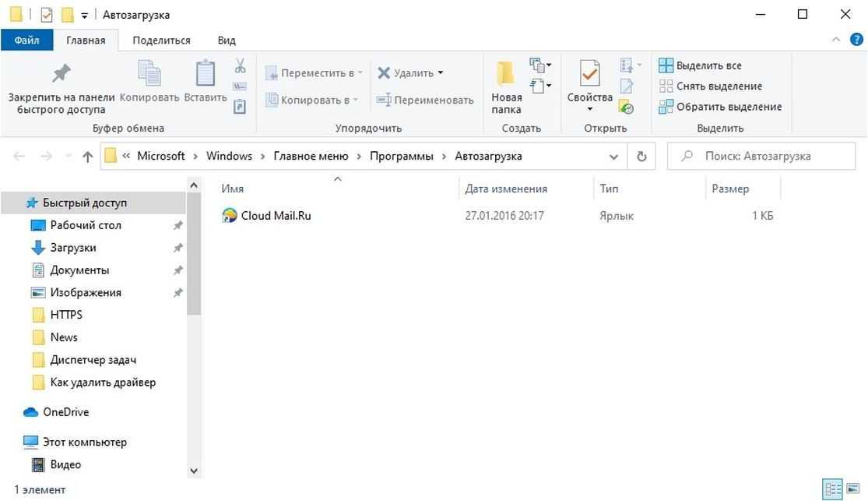Open the Поделиться ribbon tab
Screen dimensions: 868x501
(161, 41)
